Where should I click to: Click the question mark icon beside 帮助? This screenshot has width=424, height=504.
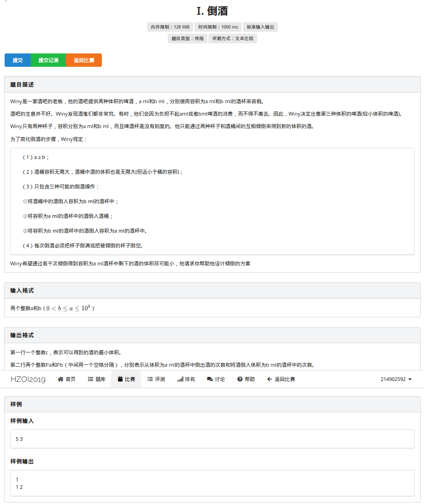(x=240, y=379)
